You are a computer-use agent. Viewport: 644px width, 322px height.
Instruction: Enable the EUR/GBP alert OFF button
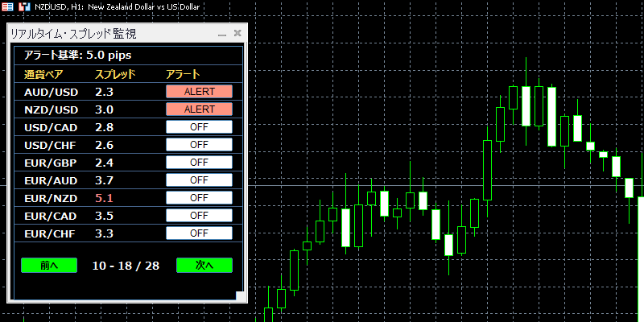pyautogui.click(x=199, y=163)
